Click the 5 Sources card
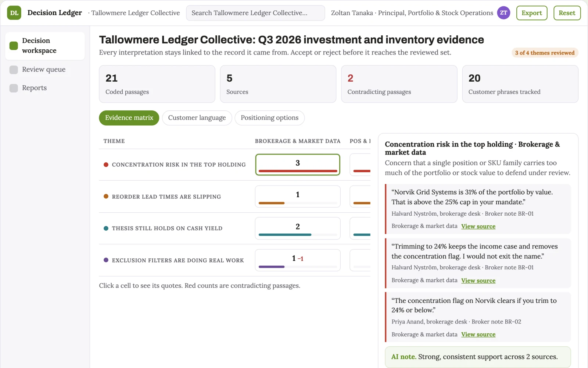 coord(278,84)
